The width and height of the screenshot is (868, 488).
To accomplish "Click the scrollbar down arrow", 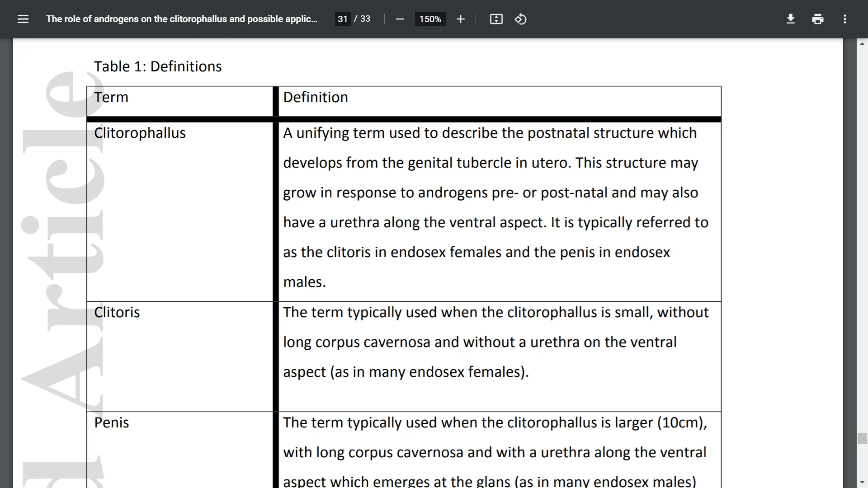I will coord(862,482).
